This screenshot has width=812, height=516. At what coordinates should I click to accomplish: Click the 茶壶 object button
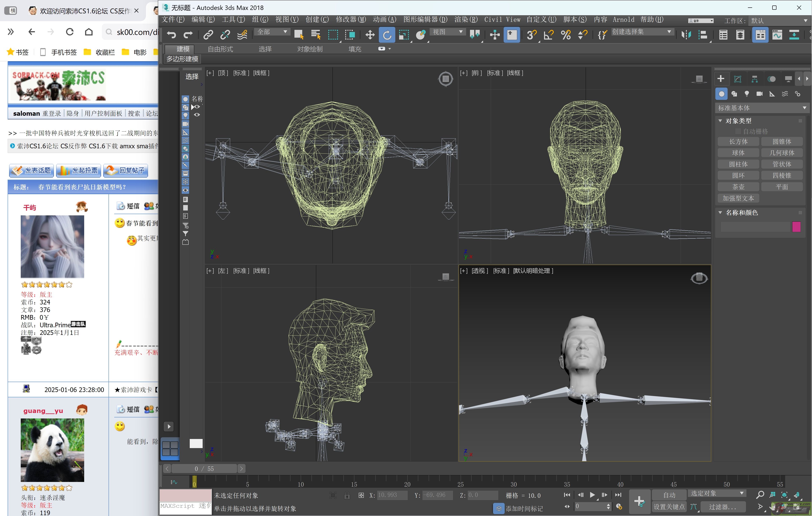[x=738, y=187]
